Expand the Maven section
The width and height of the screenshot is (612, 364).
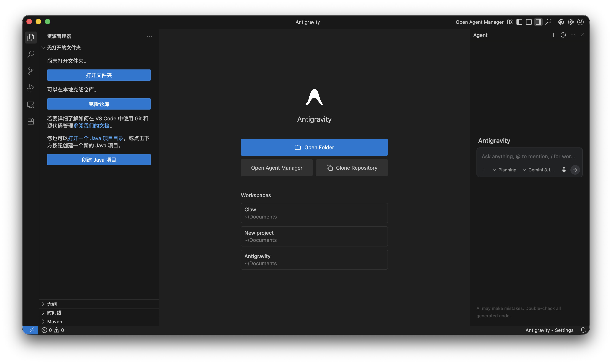[x=55, y=321]
